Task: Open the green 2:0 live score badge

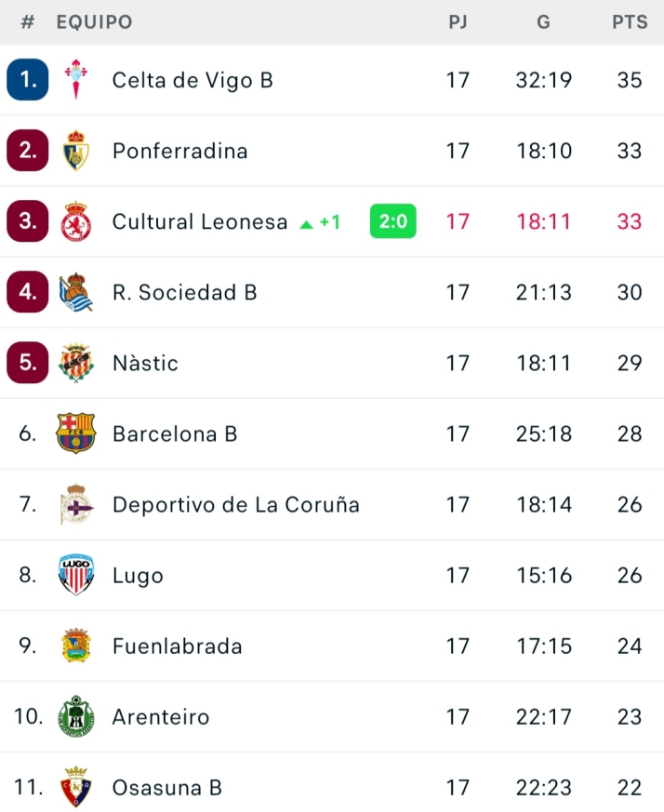Action: [392, 221]
